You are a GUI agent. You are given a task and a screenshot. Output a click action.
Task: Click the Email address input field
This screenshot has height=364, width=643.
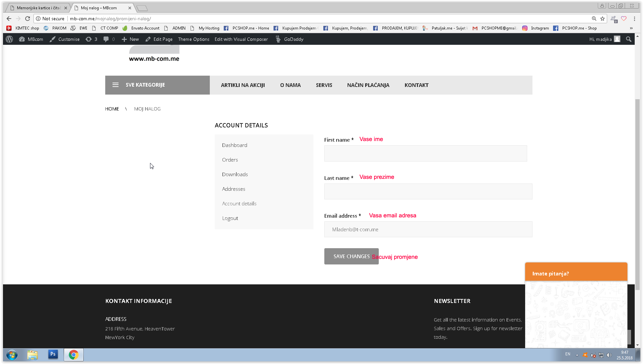(x=428, y=229)
